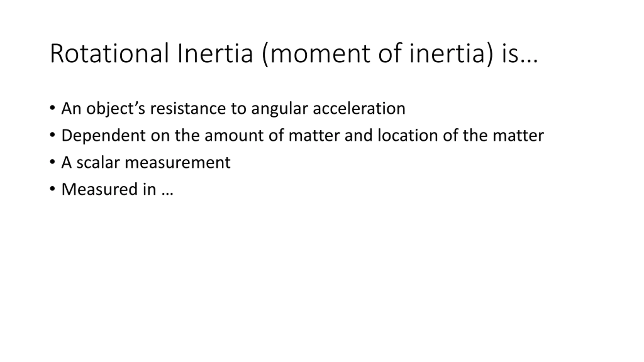The height and width of the screenshot is (362, 644).
Task: Click the word 'Dependent' in second bullet
Action: click(103, 135)
